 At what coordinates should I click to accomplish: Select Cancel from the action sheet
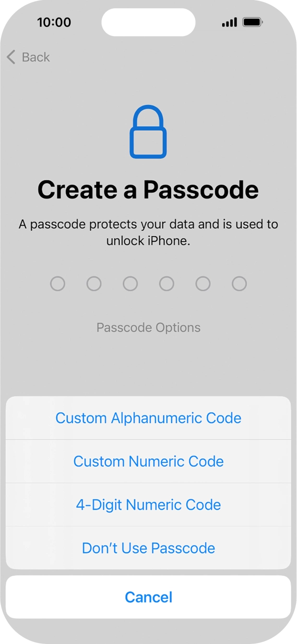point(149,597)
